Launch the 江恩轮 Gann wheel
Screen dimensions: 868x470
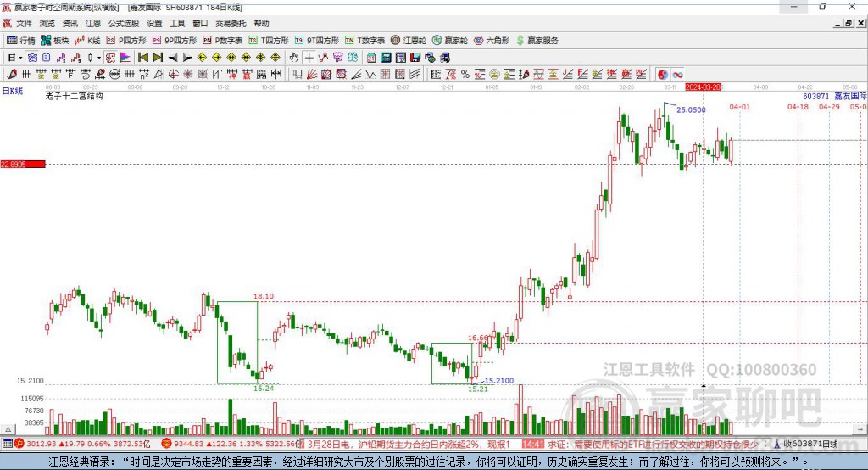click(x=409, y=41)
